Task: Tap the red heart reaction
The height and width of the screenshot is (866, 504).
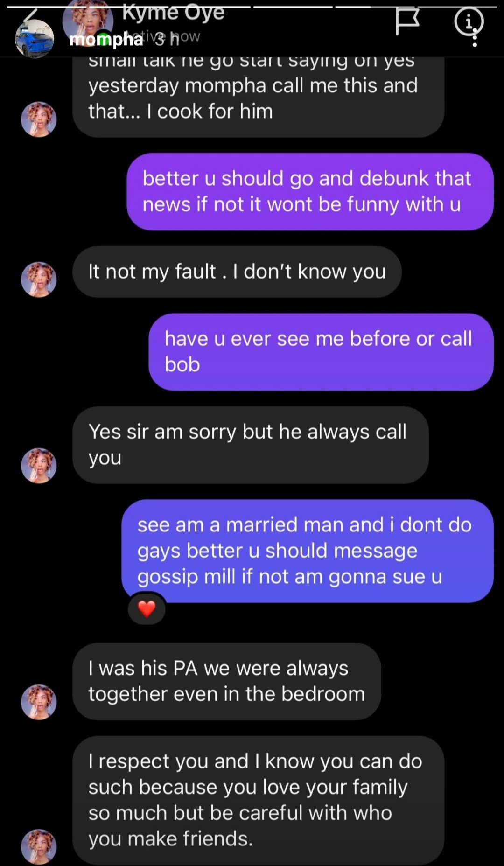Action: 147,609
